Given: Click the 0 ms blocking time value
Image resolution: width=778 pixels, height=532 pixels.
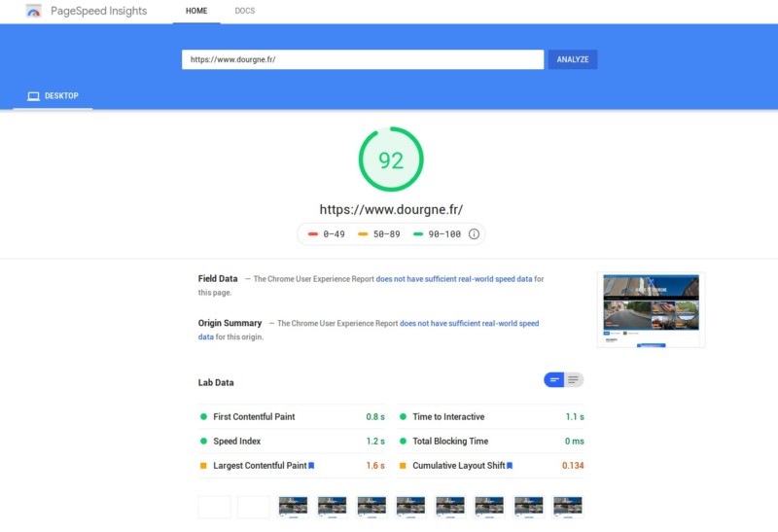Looking at the screenshot, I should (x=575, y=442).
